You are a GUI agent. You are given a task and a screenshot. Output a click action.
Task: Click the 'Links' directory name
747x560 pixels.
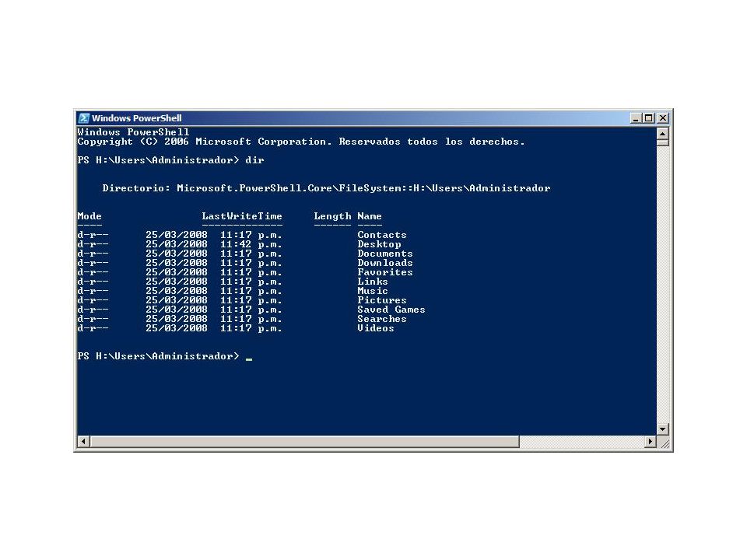[x=373, y=282]
